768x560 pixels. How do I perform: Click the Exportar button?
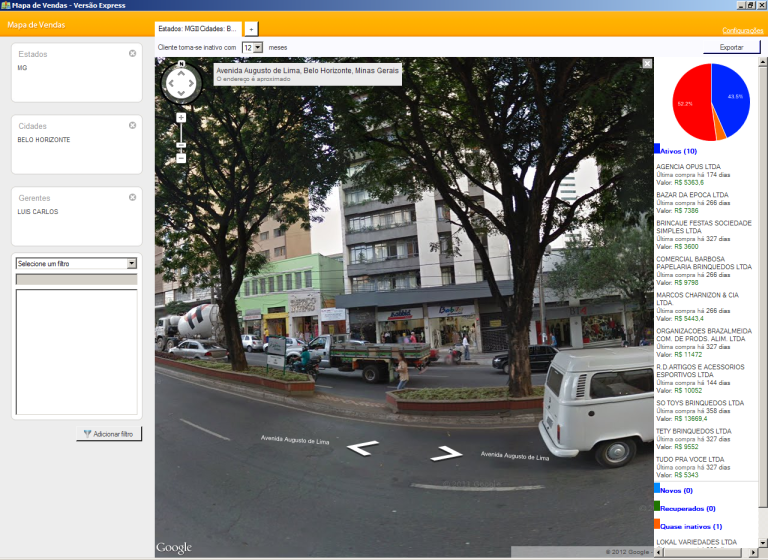(x=731, y=48)
